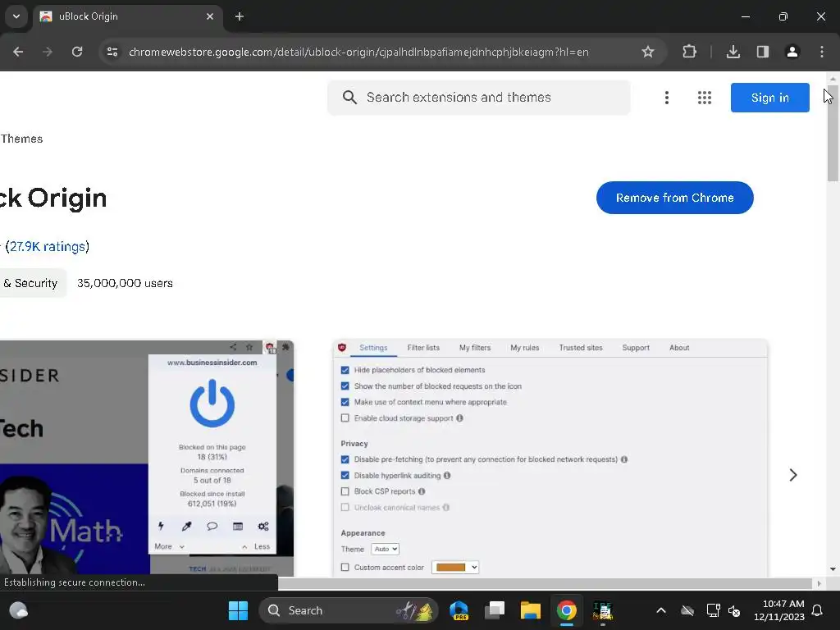Select the uBlock Origin browser tab

tap(127, 16)
